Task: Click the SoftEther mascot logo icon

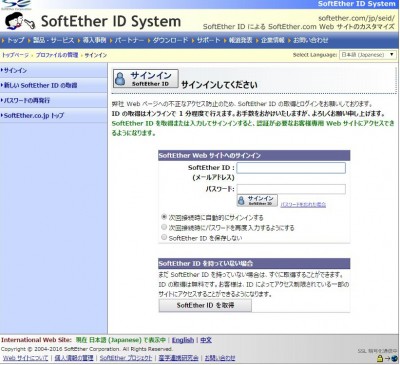Action: pyautogui.click(x=19, y=21)
